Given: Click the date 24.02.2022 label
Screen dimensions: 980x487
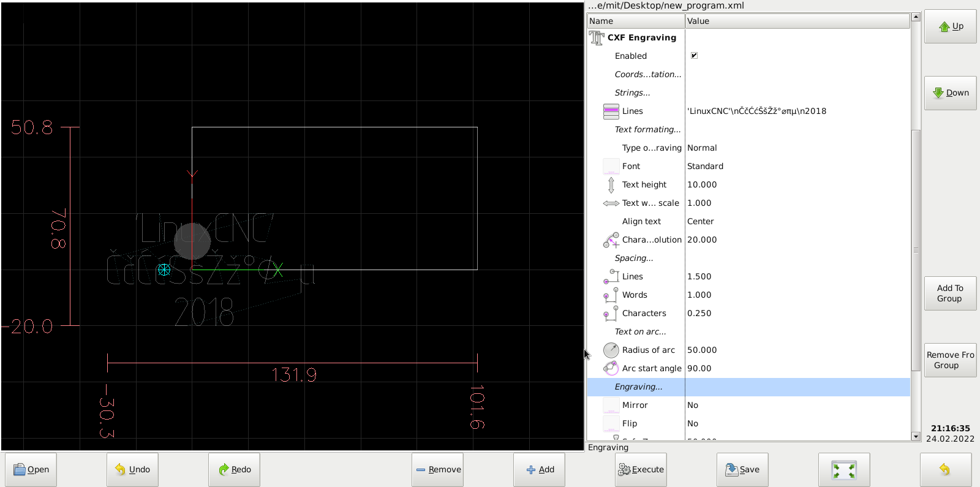Looking at the screenshot, I should click(950, 439).
